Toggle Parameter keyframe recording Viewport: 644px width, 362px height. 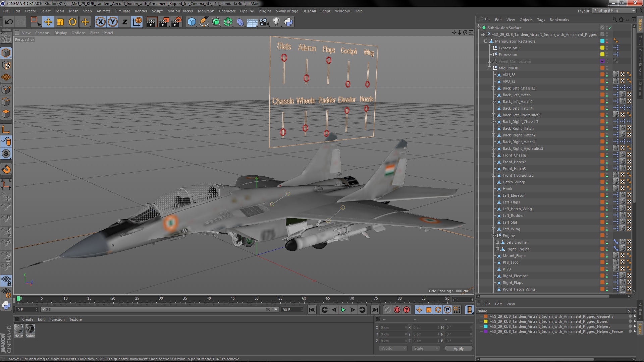pyautogui.click(x=447, y=310)
